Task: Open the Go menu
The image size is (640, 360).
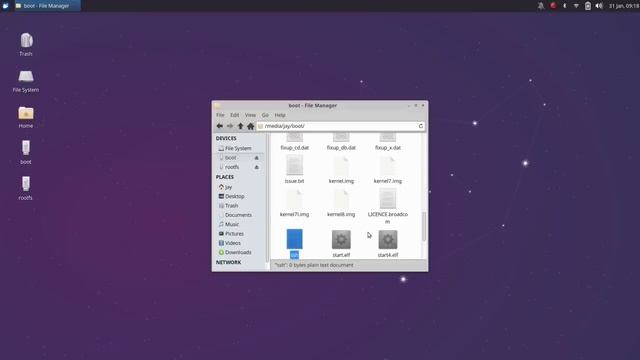Action: point(265,115)
